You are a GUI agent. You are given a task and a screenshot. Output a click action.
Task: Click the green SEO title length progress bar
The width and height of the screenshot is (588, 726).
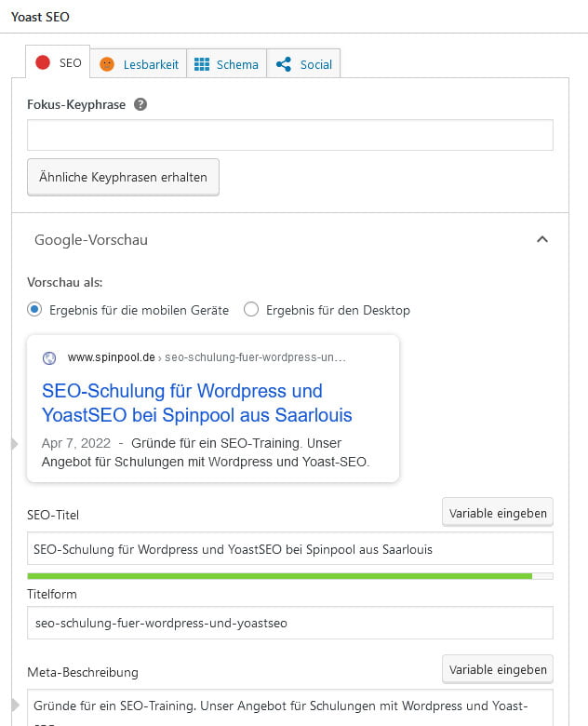click(x=290, y=576)
